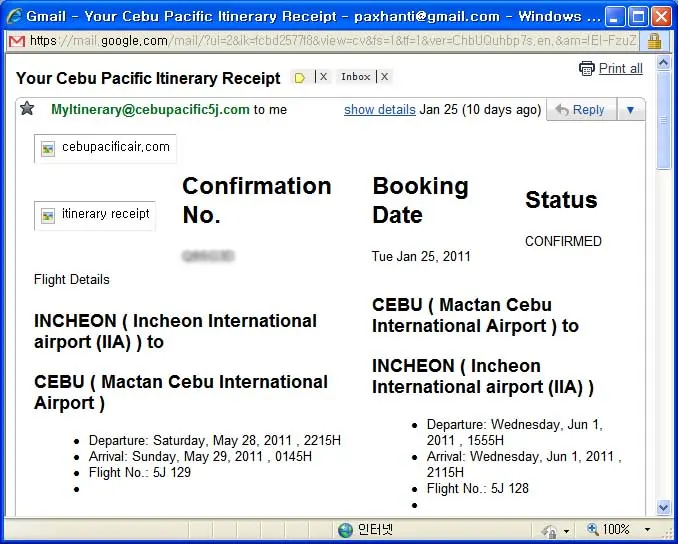The width and height of the screenshot is (678, 544).
Task: Minimize the browser window
Action: pos(614,17)
